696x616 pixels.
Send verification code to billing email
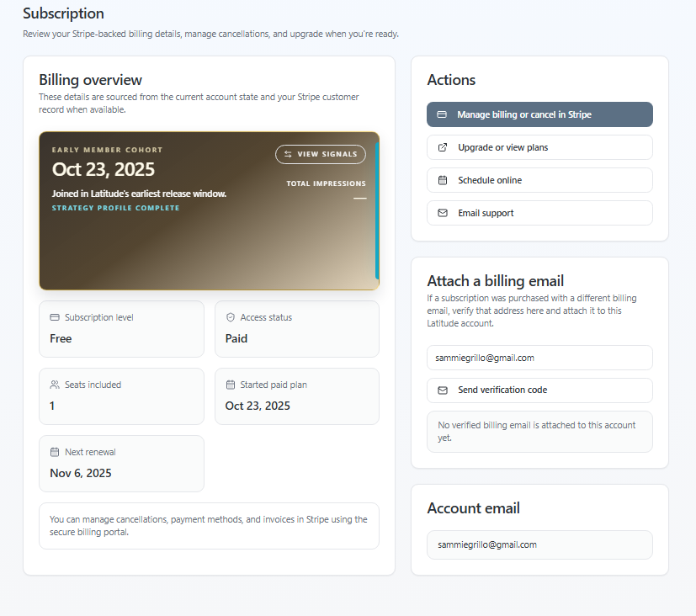pos(539,390)
